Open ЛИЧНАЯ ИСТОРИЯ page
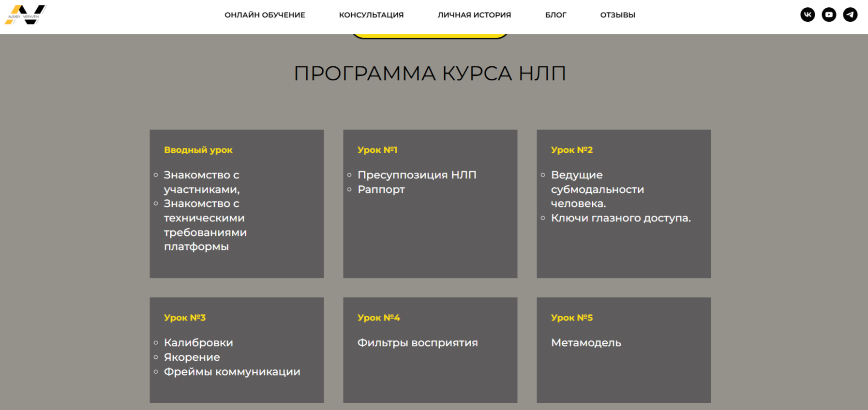The width and height of the screenshot is (868, 410). 474,15
